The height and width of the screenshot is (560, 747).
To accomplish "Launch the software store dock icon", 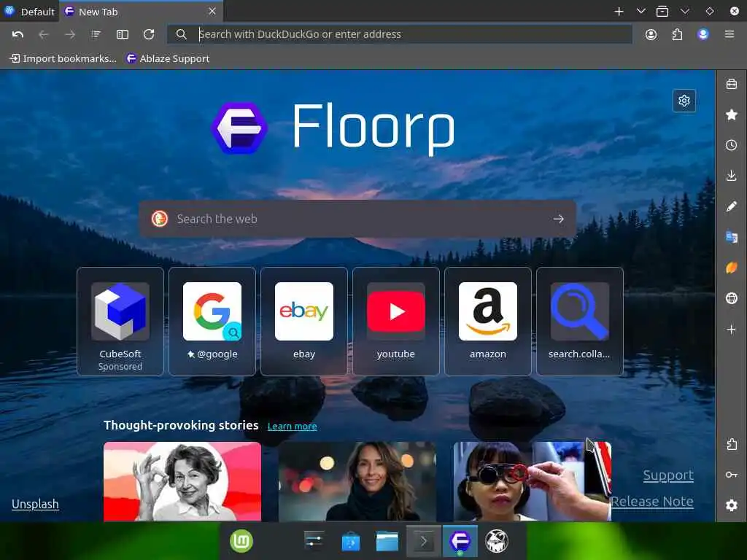I will [351, 542].
